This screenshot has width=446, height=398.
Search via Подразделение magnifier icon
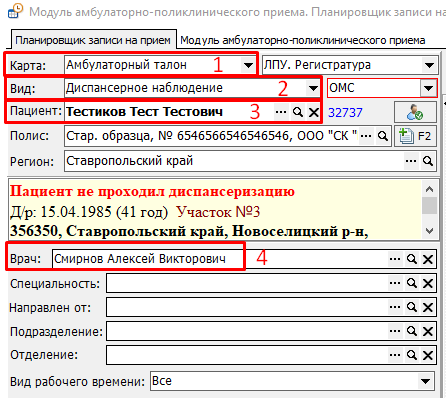(x=412, y=331)
